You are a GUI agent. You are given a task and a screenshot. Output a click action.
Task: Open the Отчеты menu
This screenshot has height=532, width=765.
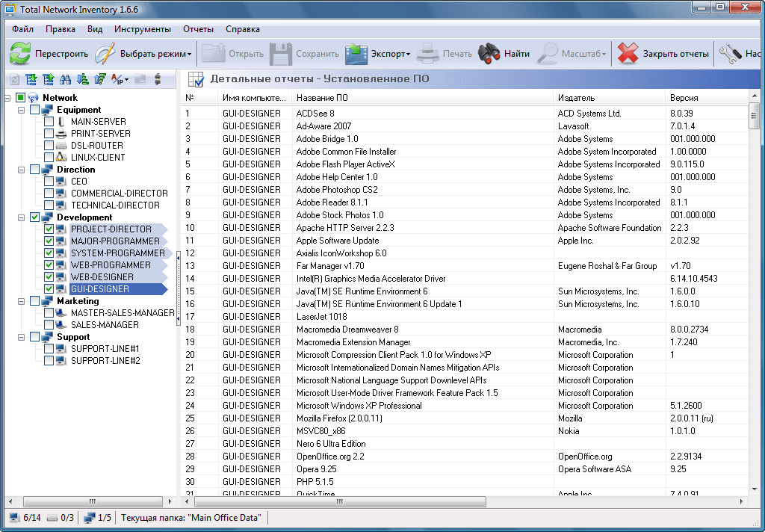198,29
